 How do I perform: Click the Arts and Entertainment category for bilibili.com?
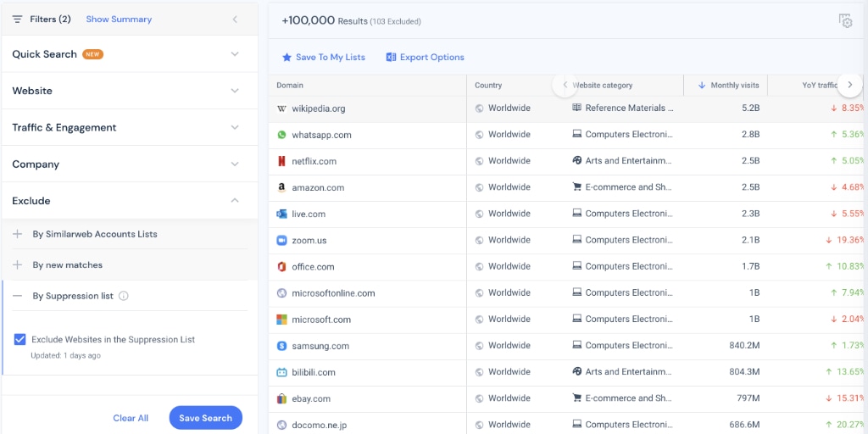click(628, 371)
